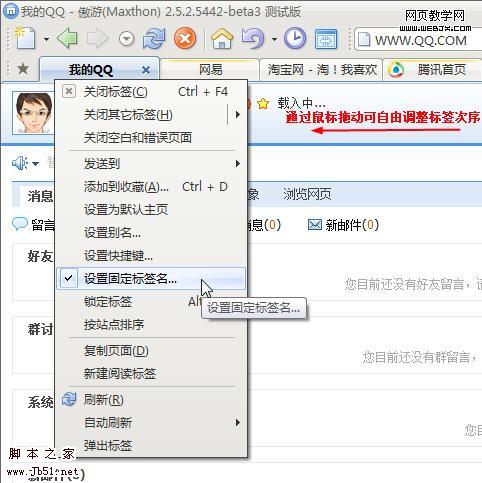Choose 弹出标签 menu item

coord(151,445)
